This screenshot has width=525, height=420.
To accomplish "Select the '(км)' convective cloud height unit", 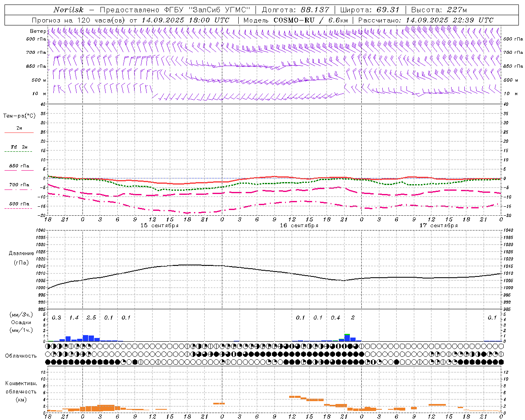I will [x=21, y=399].
